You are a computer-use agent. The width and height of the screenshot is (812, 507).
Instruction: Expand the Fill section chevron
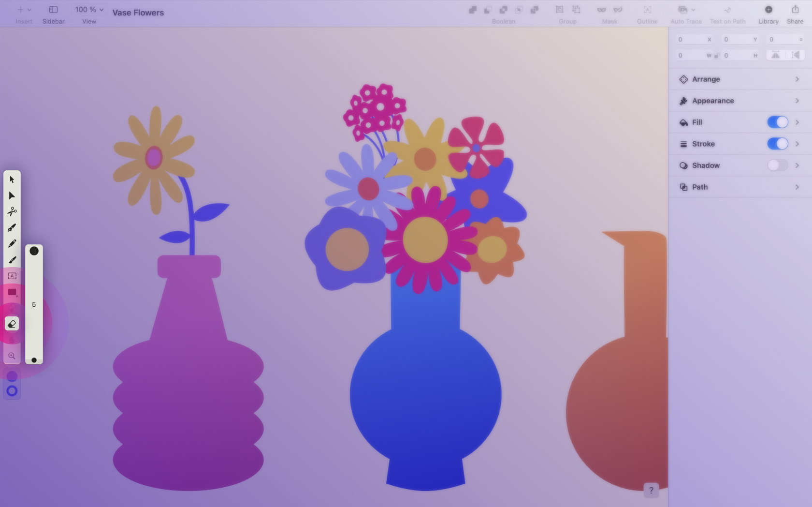[797, 122]
